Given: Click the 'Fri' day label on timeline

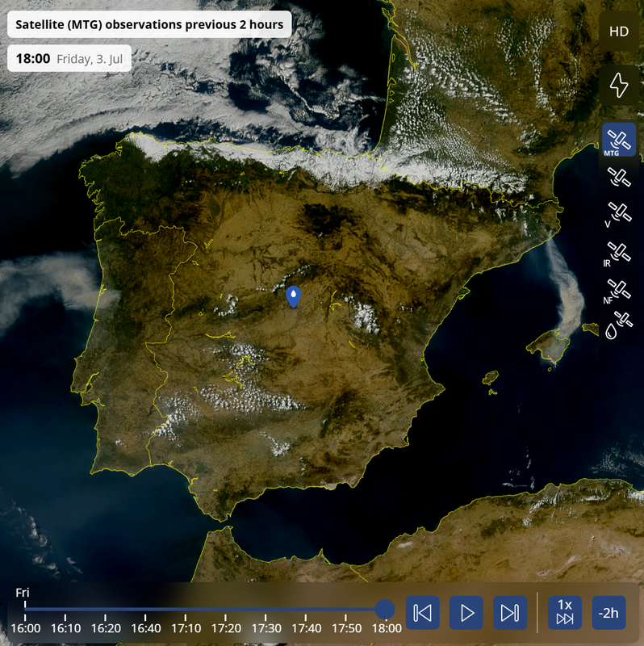Looking at the screenshot, I should (23, 593).
